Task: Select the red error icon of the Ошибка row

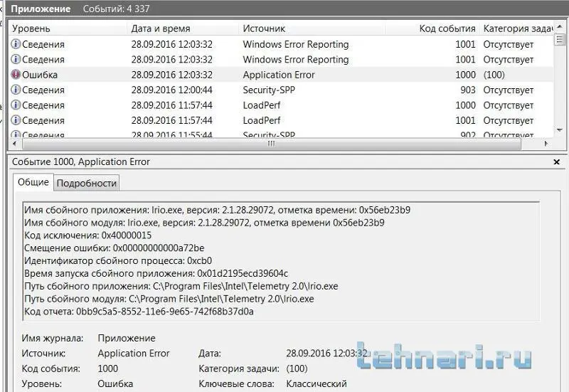Action: pyautogui.click(x=16, y=75)
